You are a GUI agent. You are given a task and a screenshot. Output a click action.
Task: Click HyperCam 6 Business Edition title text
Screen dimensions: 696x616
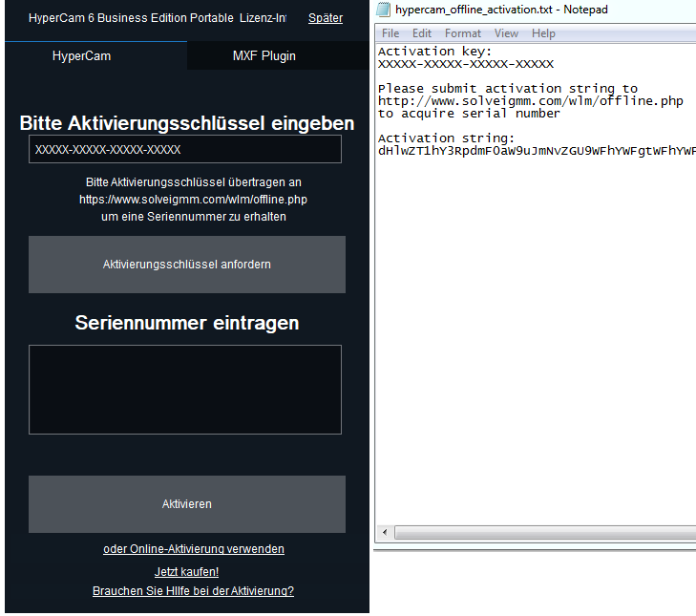pyautogui.click(x=158, y=18)
